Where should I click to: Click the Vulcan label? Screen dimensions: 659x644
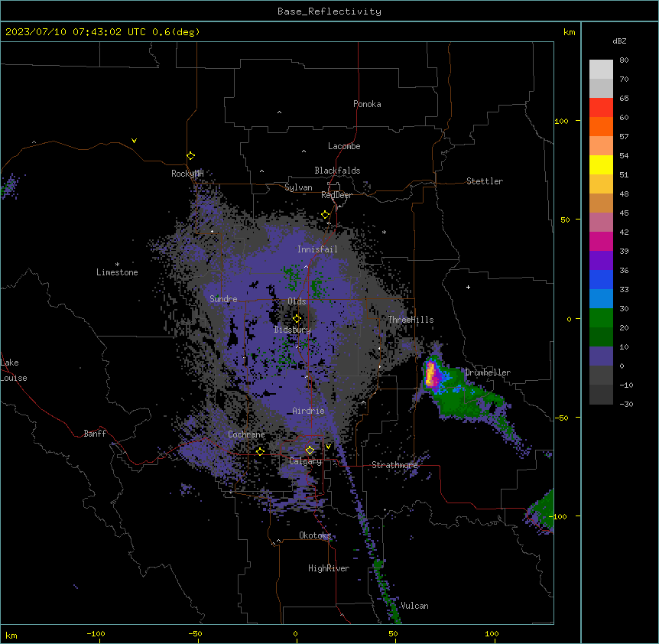coord(414,606)
